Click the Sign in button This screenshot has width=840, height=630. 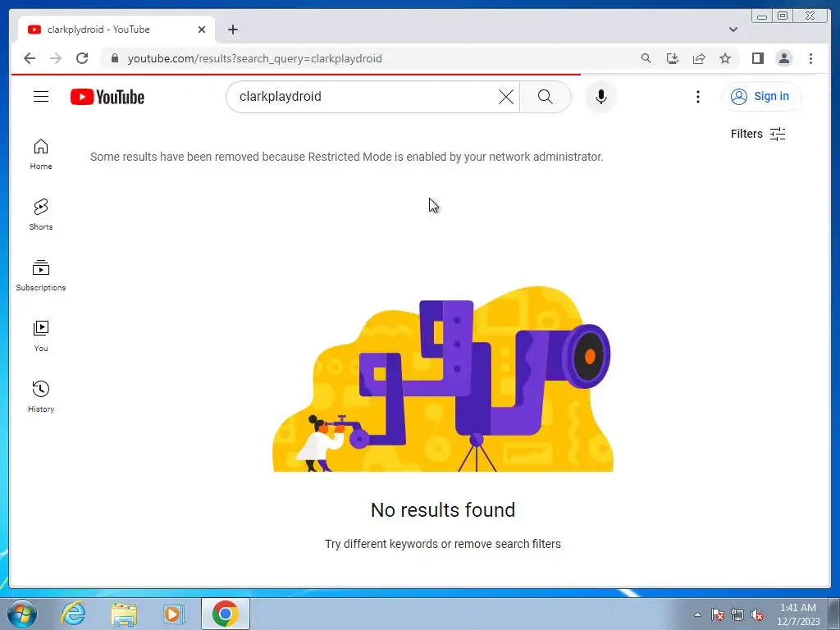[760, 97]
